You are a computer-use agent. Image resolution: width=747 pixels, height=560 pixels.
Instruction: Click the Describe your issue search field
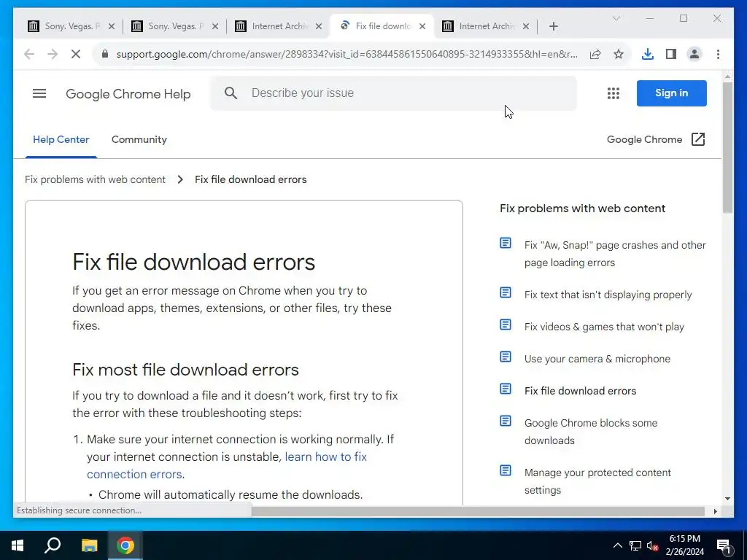pos(393,93)
